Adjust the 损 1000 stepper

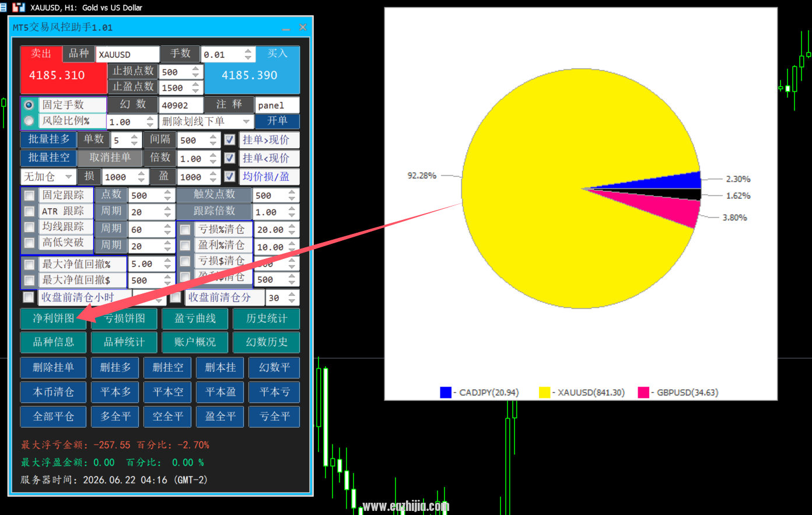[141, 177]
